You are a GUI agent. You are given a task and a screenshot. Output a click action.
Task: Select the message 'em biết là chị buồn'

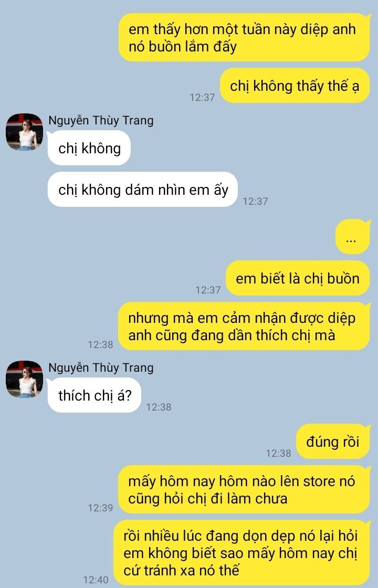(298, 278)
